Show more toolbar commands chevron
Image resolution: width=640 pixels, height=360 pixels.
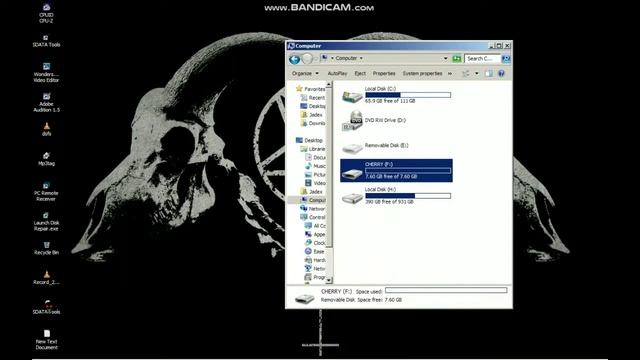[x=450, y=73]
